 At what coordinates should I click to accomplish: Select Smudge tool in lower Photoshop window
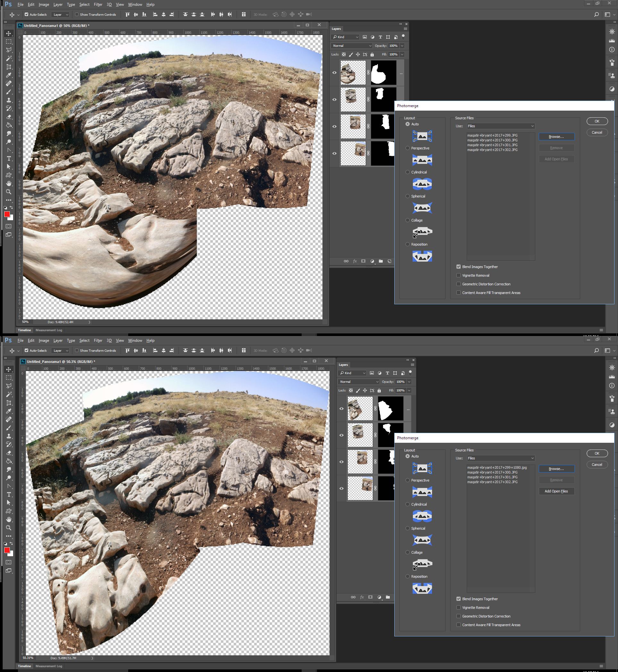(x=9, y=470)
